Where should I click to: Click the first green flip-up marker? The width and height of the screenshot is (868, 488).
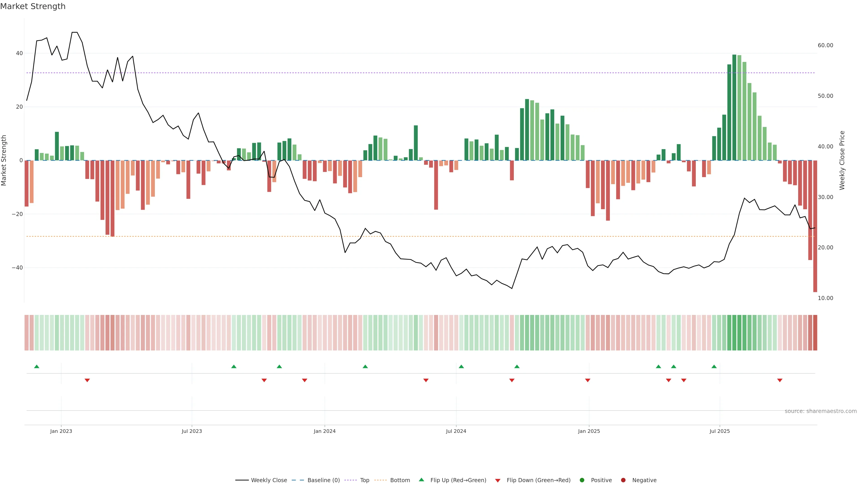coord(37,366)
